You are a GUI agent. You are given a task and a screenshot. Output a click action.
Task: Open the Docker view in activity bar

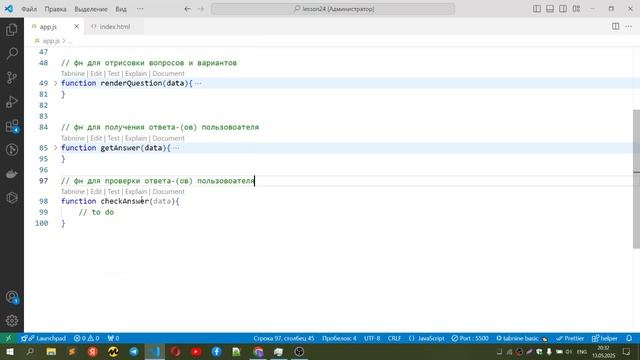coord(12,174)
